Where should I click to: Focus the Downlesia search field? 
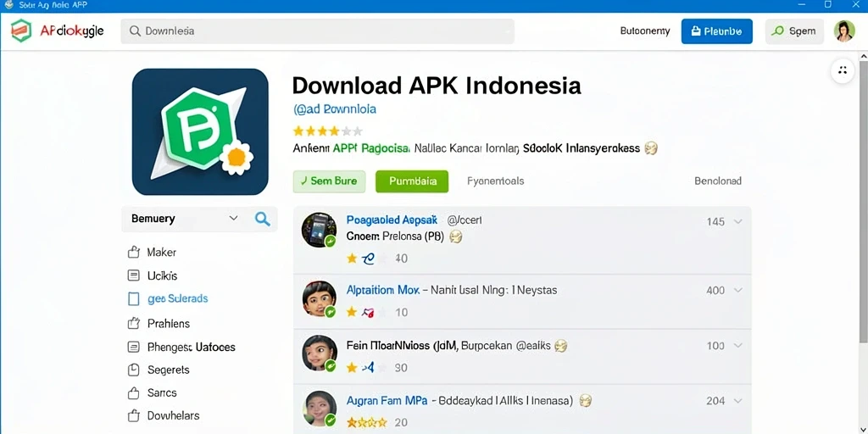pyautogui.click(x=317, y=31)
